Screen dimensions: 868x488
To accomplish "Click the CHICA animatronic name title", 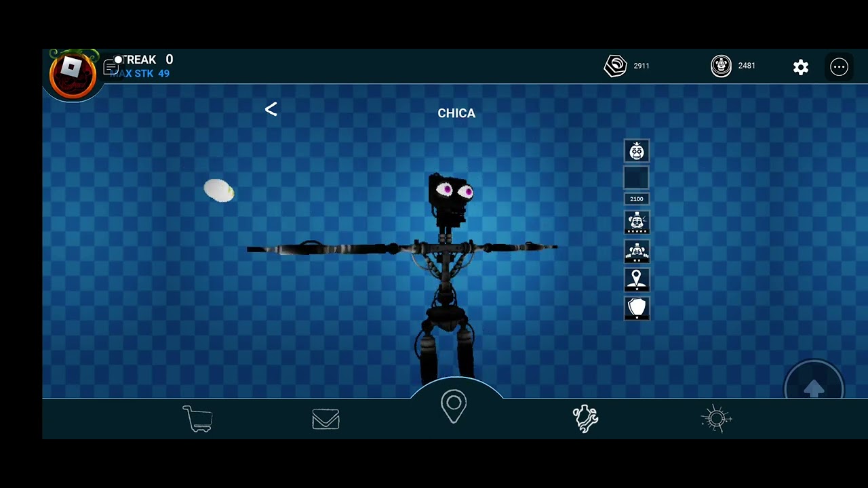I will click(456, 113).
